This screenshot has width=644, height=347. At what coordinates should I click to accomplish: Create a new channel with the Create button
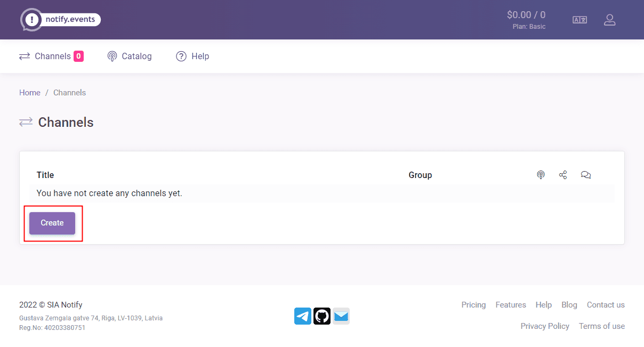pyautogui.click(x=52, y=223)
